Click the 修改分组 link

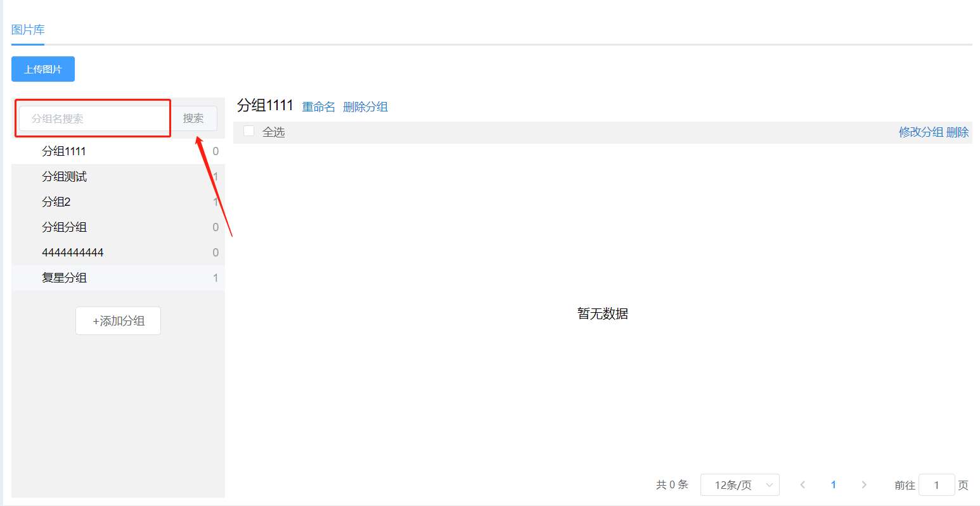tap(921, 132)
